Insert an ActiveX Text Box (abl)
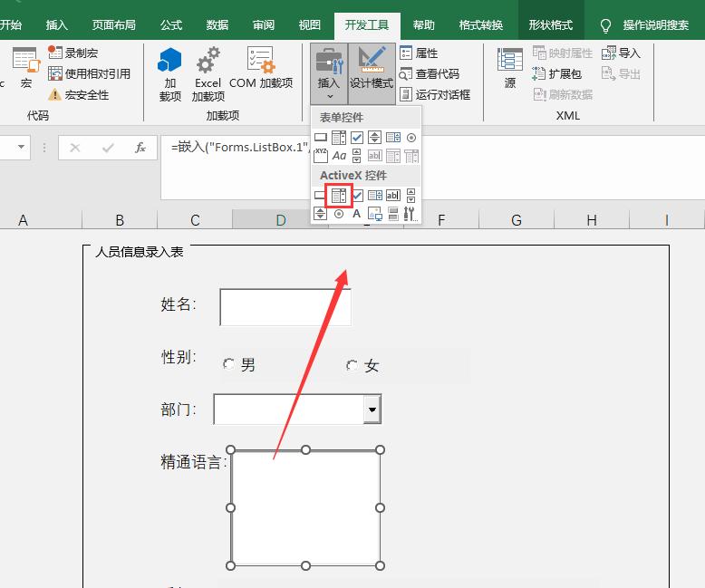Image resolution: width=705 pixels, height=588 pixels. pyautogui.click(x=393, y=196)
